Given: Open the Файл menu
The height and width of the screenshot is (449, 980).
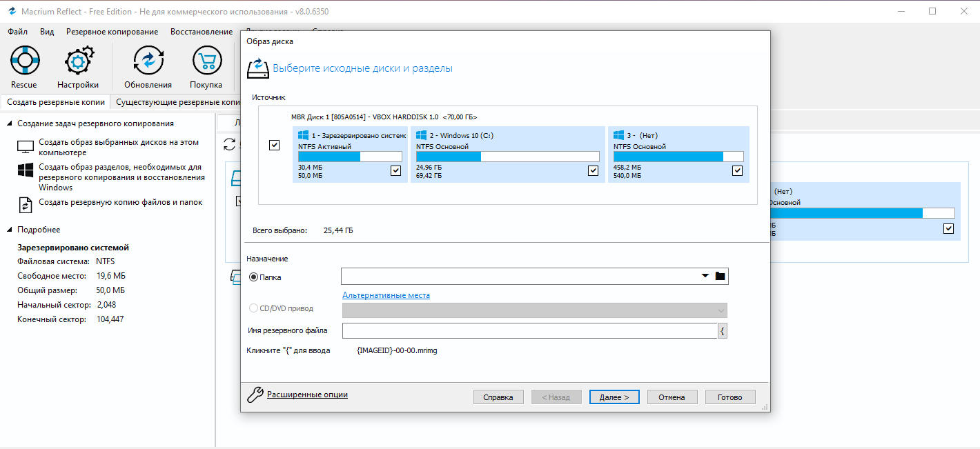Looking at the screenshot, I should point(18,32).
